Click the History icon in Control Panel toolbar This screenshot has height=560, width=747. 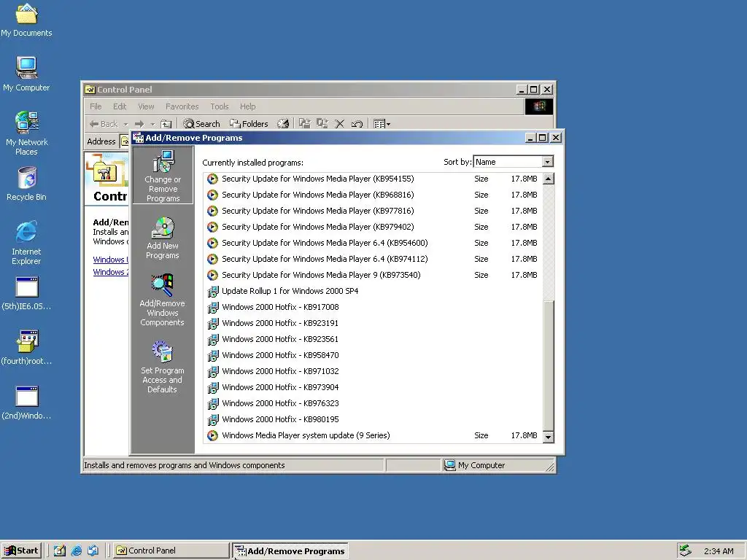point(283,124)
